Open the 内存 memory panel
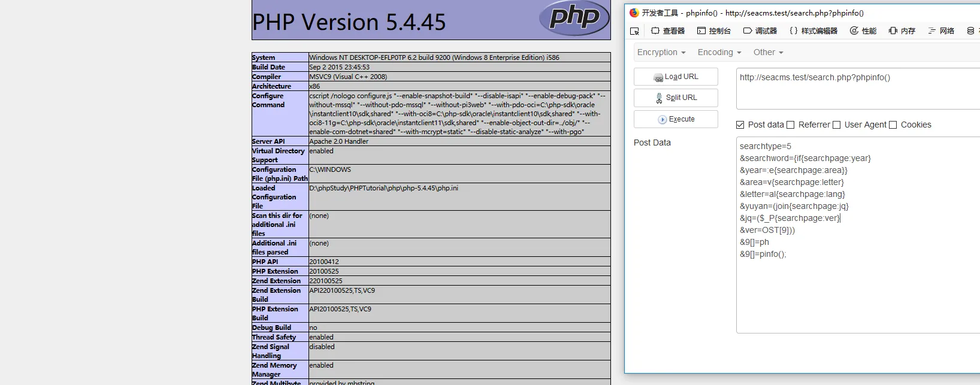 pyautogui.click(x=902, y=31)
